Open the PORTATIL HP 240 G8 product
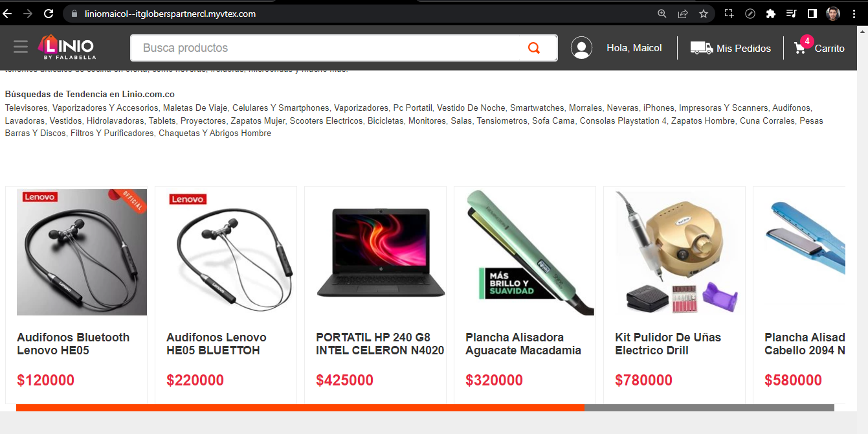 point(380,344)
